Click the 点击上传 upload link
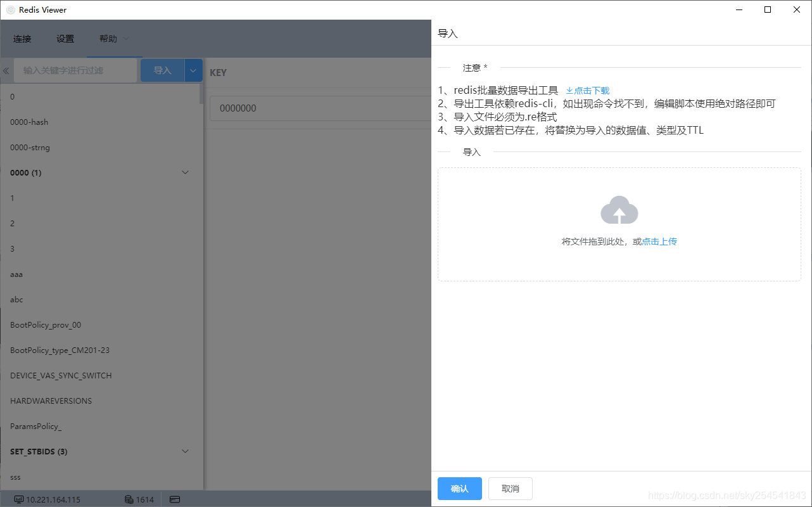 pos(659,241)
